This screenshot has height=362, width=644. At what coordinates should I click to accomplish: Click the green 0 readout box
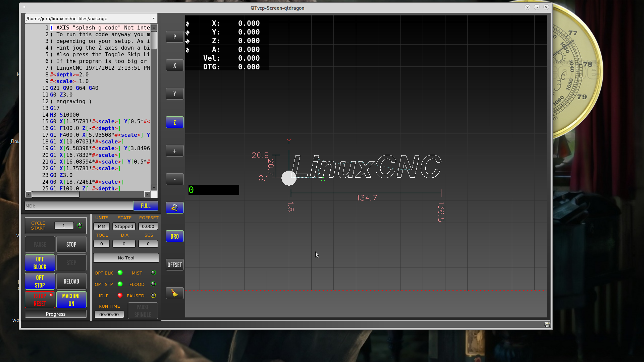pos(214,190)
